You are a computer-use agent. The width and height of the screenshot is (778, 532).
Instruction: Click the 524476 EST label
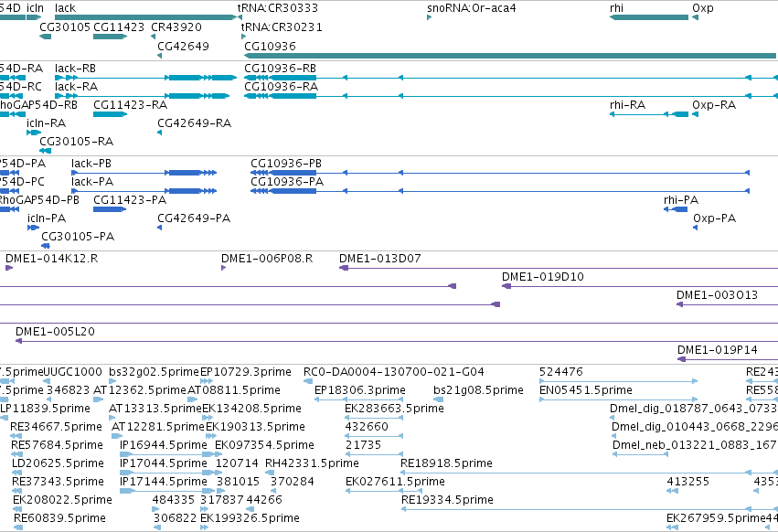coord(561,372)
